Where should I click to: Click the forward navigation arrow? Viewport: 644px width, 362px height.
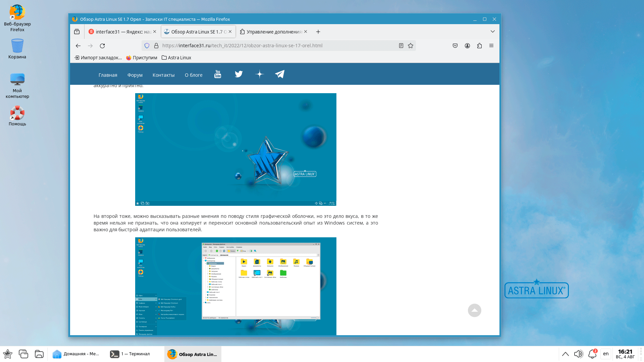90,46
